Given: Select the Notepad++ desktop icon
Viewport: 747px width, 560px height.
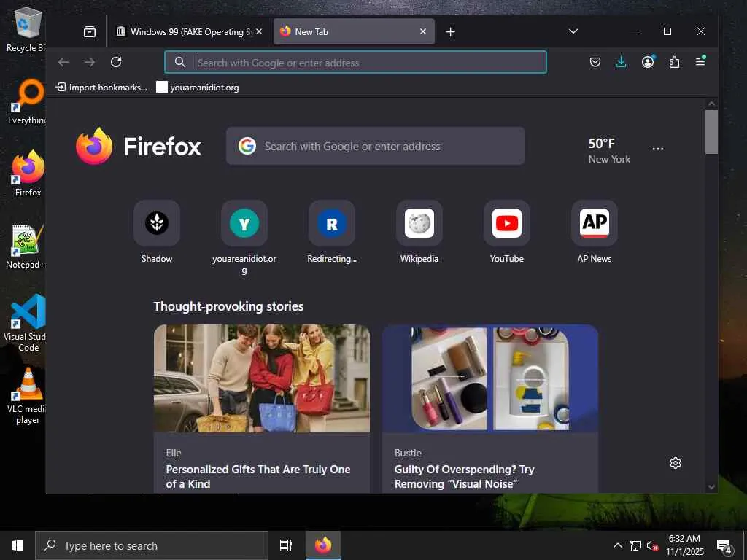Looking at the screenshot, I should click(26, 246).
